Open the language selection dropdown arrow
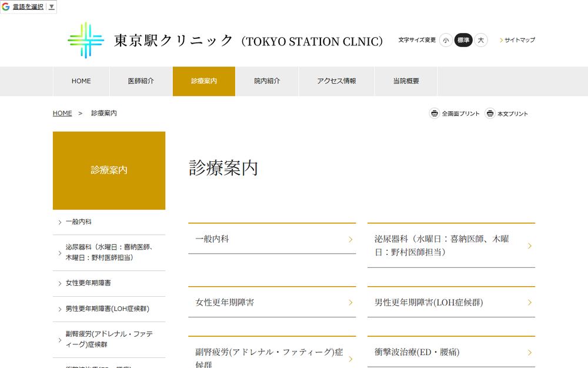Screen dimensions: 588x368 52,6
